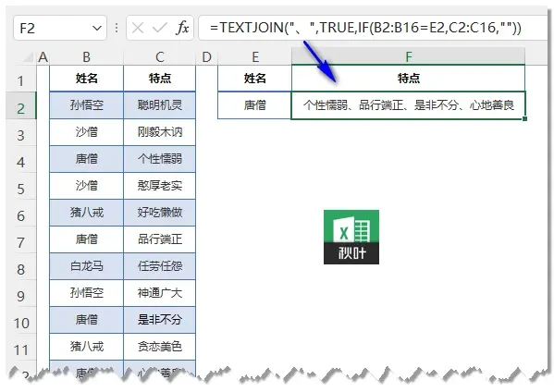Select column B header
The image size is (554, 392).
pyautogui.click(x=87, y=57)
